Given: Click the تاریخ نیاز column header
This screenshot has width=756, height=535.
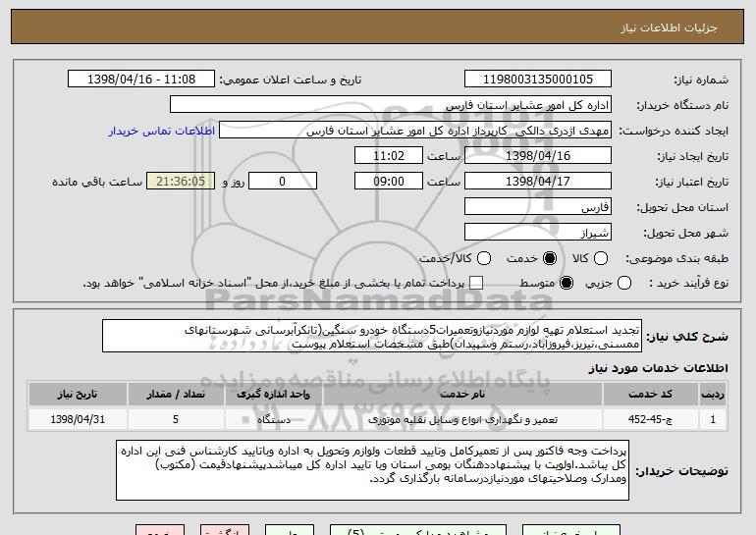Looking at the screenshot, I should tap(78, 395).
